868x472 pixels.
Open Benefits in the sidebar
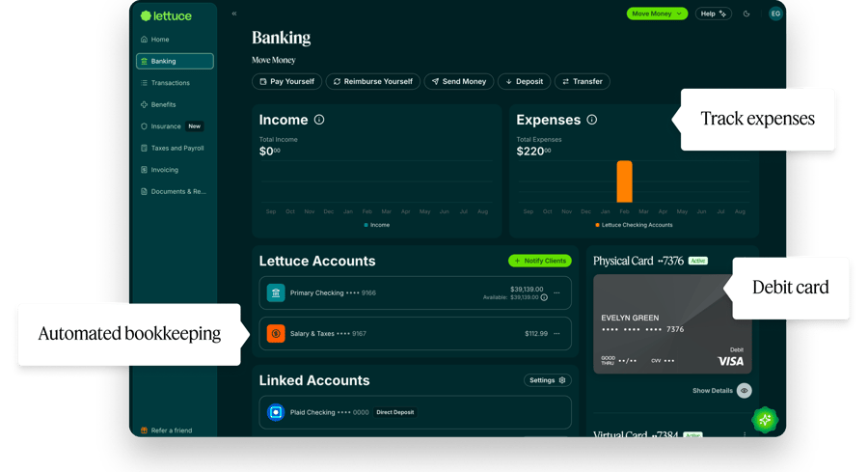(158, 104)
